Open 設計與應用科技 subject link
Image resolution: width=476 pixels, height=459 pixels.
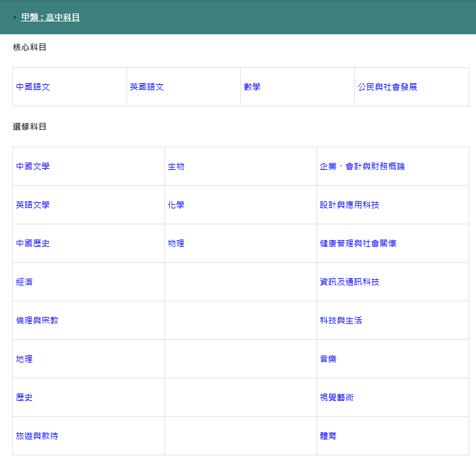(349, 205)
